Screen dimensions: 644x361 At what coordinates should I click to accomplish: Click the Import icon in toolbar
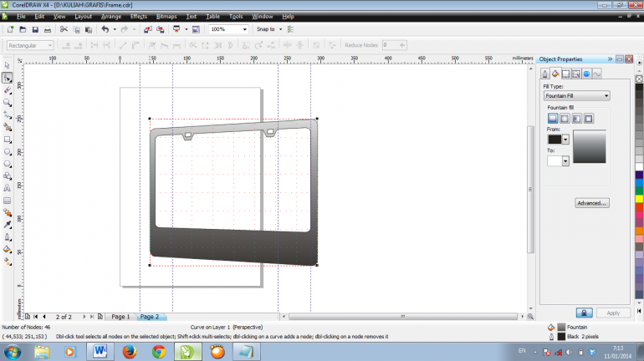pyautogui.click(x=148, y=29)
